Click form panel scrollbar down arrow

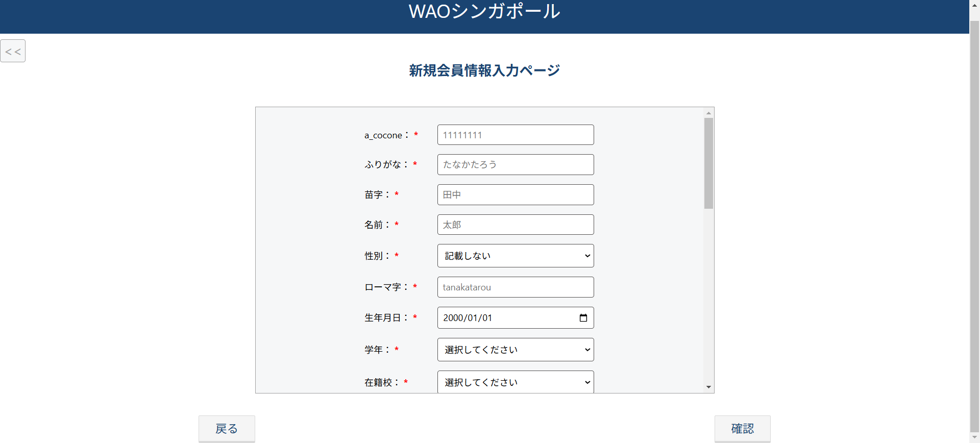[708, 387]
